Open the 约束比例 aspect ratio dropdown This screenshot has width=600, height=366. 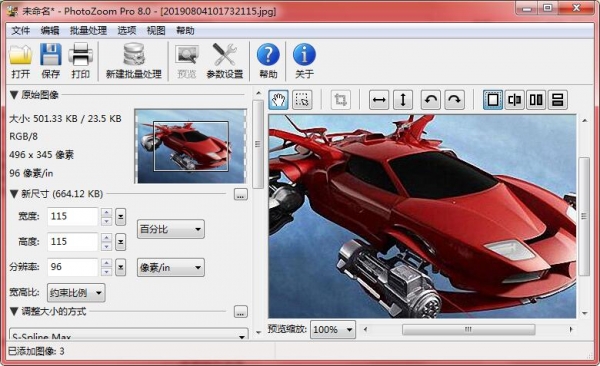tap(76, 293)
